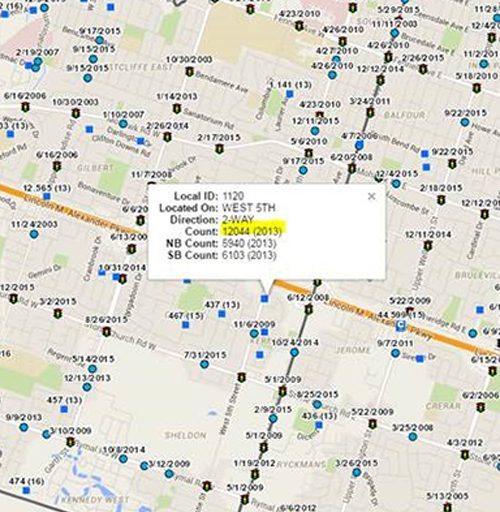Close the Local ID 1120 info popup
Screen dimensions: 500x512
pyautogui.click(x=372, y=196)
